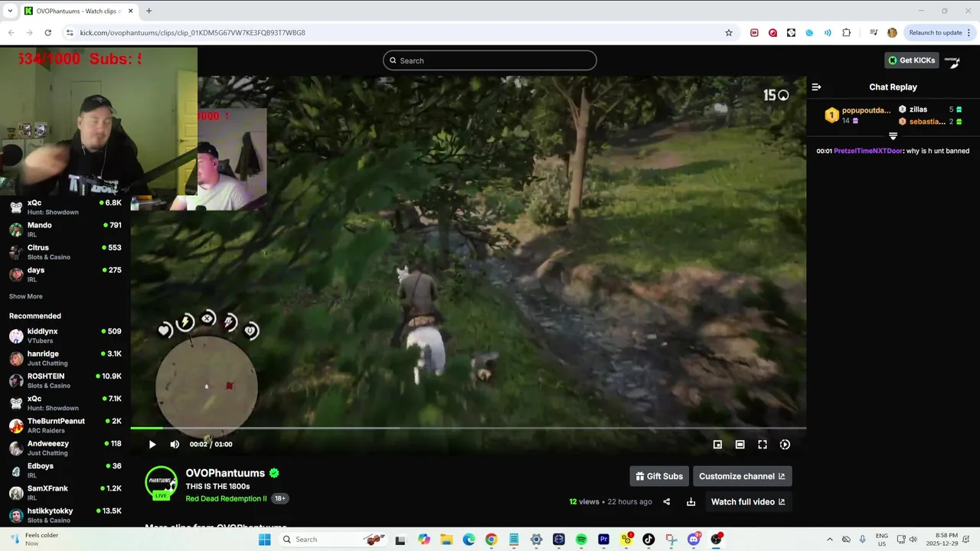Viewport: 980px width, 551px height.
Task: Open Chrome profile avatar
Action: [892, 33]
